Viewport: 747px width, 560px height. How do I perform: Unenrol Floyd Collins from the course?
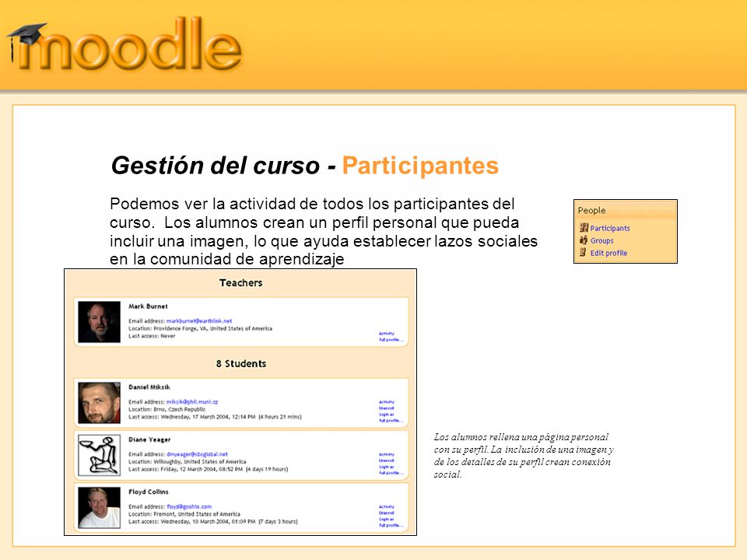coord(387,513)
